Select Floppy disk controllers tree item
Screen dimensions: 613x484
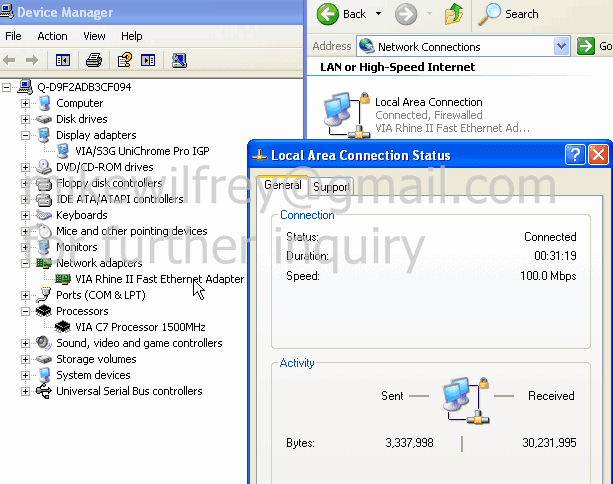point(109,183)
